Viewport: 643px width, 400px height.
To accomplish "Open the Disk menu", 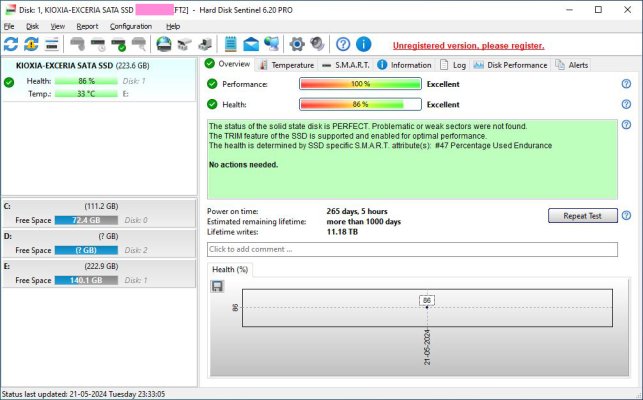I will (32, 26).
